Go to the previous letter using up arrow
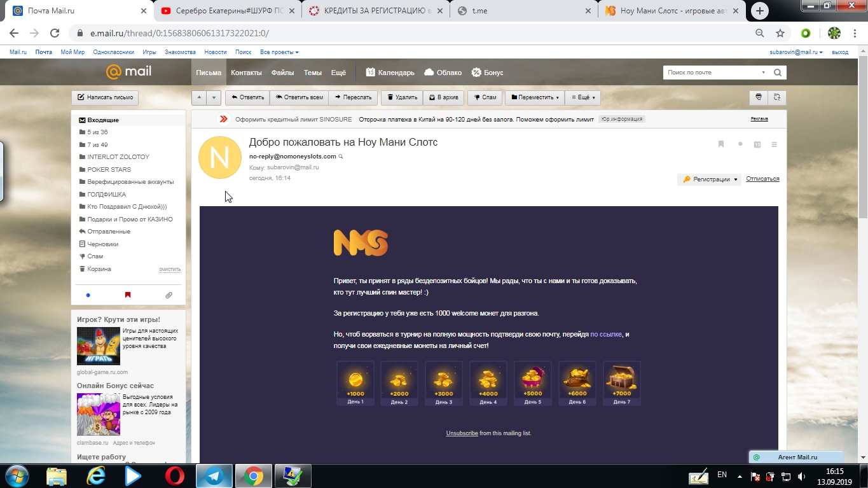 (199, 97)
